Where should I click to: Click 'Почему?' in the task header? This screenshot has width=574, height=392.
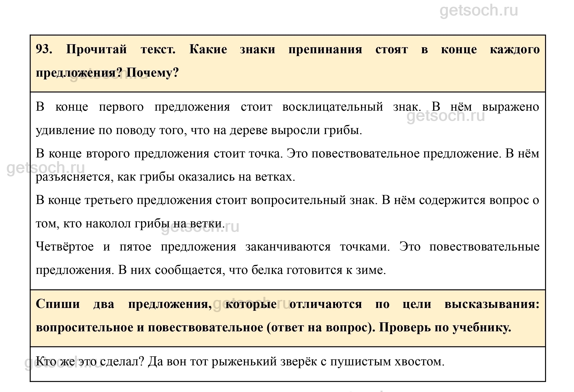tap(152, 73)
